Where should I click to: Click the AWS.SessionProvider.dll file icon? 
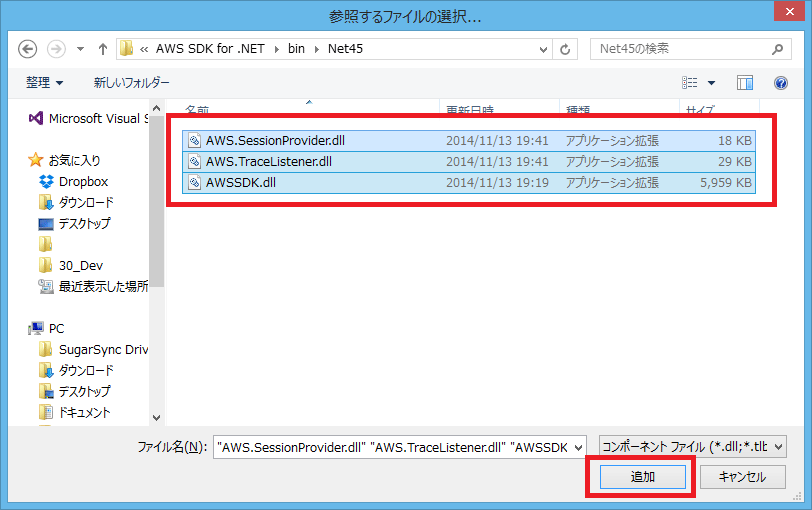pyautogui.click(x=194, y=141)
